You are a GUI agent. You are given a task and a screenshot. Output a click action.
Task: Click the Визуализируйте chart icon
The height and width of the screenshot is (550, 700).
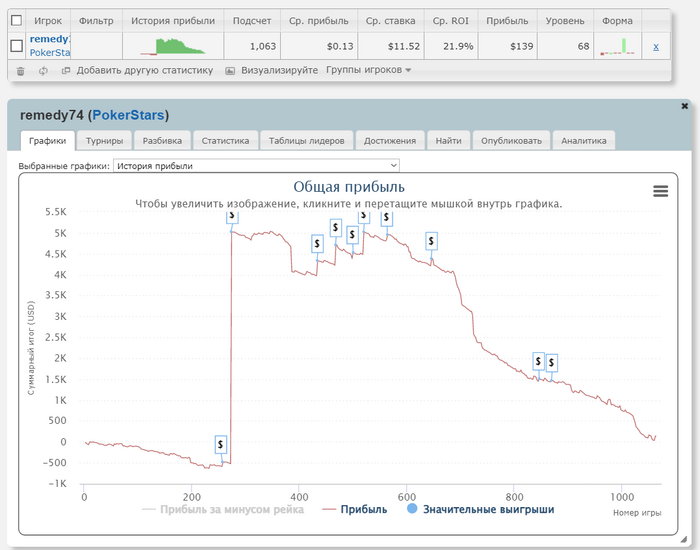tap(230, 71)
